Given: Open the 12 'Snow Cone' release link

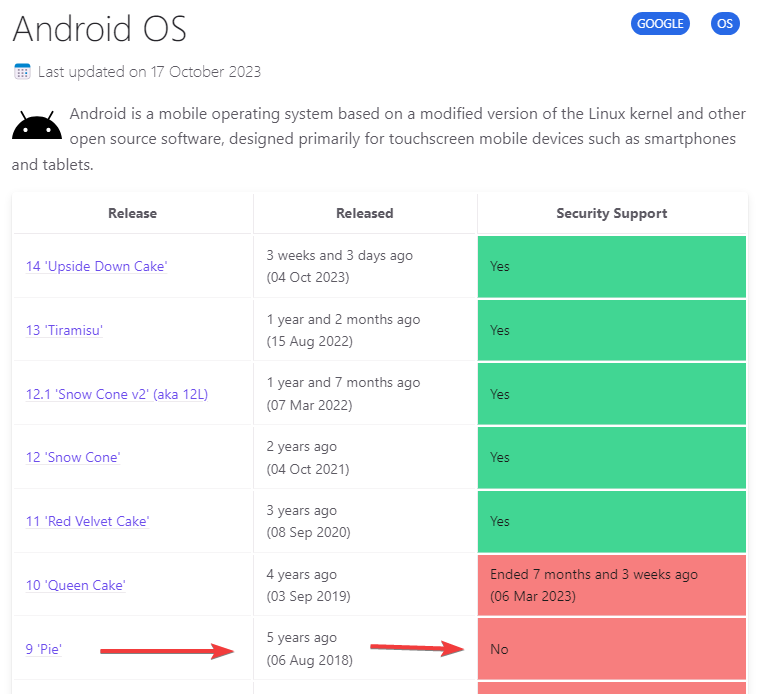Looking at the screenshot, I should [x=73, y=457].
